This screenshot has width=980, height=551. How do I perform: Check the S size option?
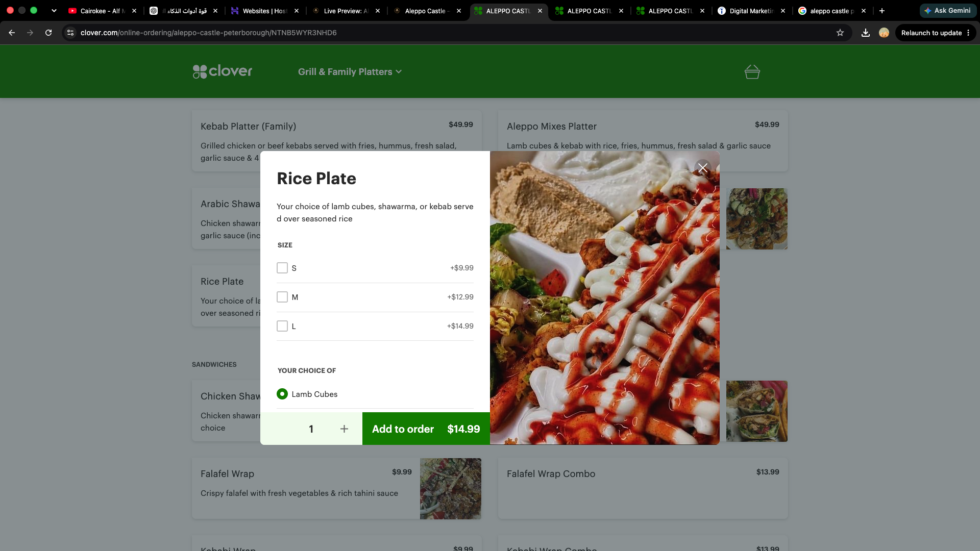pyautogui.click(x=282, y=268)
